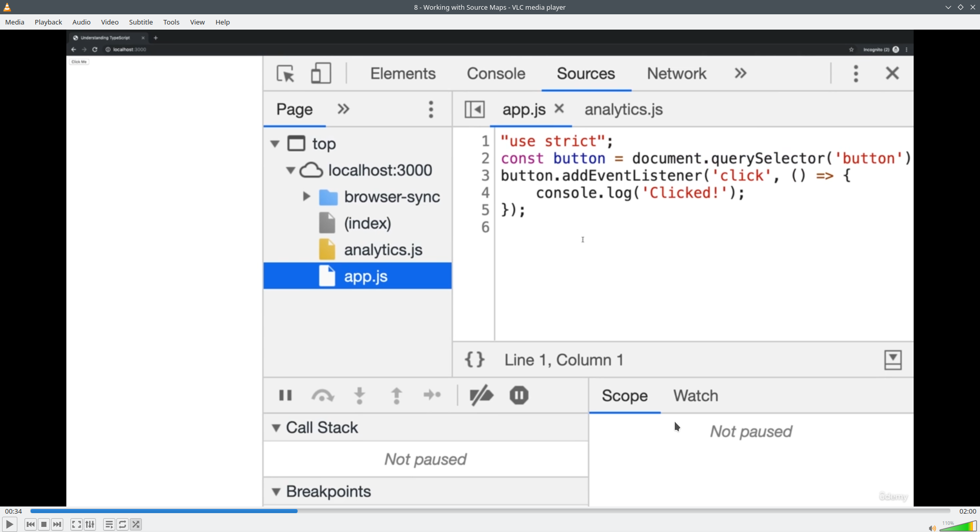Toggle pause on exceptions
This screenshot has width=980, height=532.
pos(519,395)
